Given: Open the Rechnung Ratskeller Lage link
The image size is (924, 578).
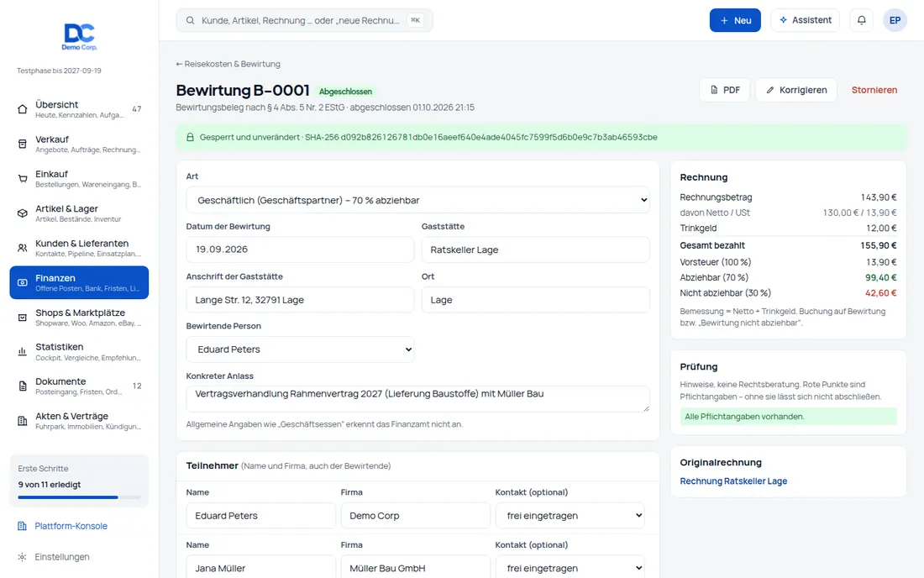Looking at the screenshot, I should click(x=733, y=481).
